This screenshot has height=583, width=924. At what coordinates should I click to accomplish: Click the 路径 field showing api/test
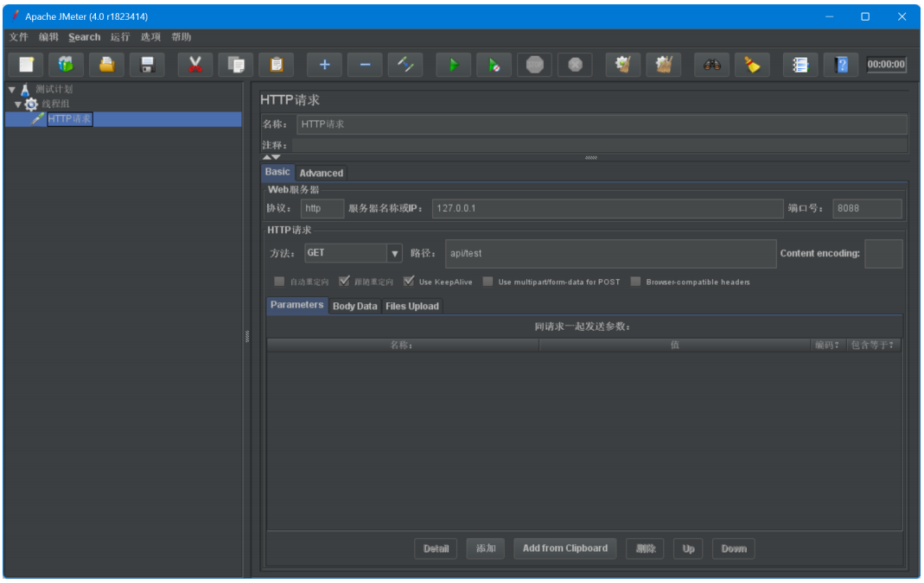(x=610, y=254)
